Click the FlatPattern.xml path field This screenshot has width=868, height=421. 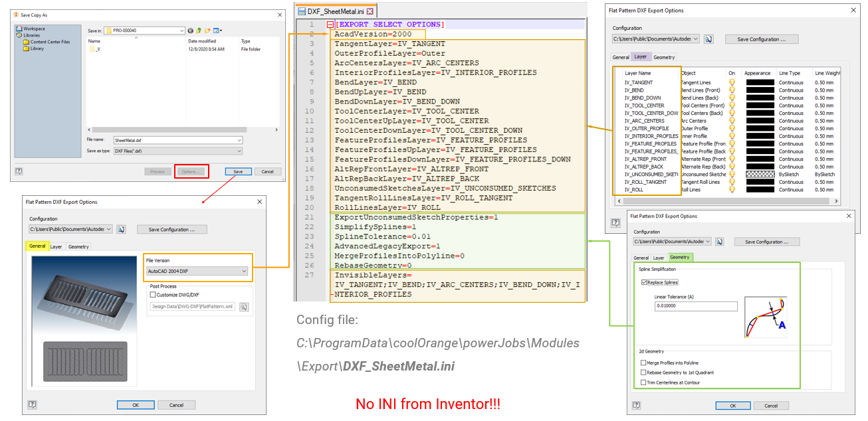(193, 307)
